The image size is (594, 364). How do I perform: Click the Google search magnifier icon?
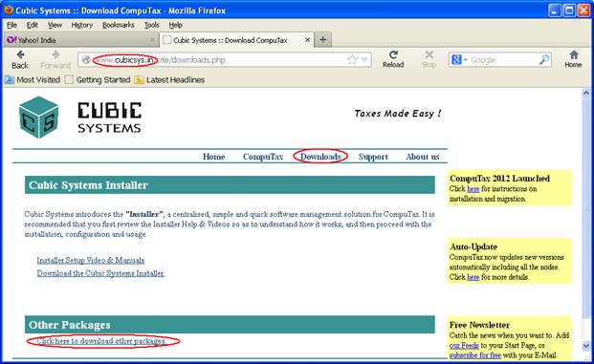pyautogui.click(x=544, y=60)
